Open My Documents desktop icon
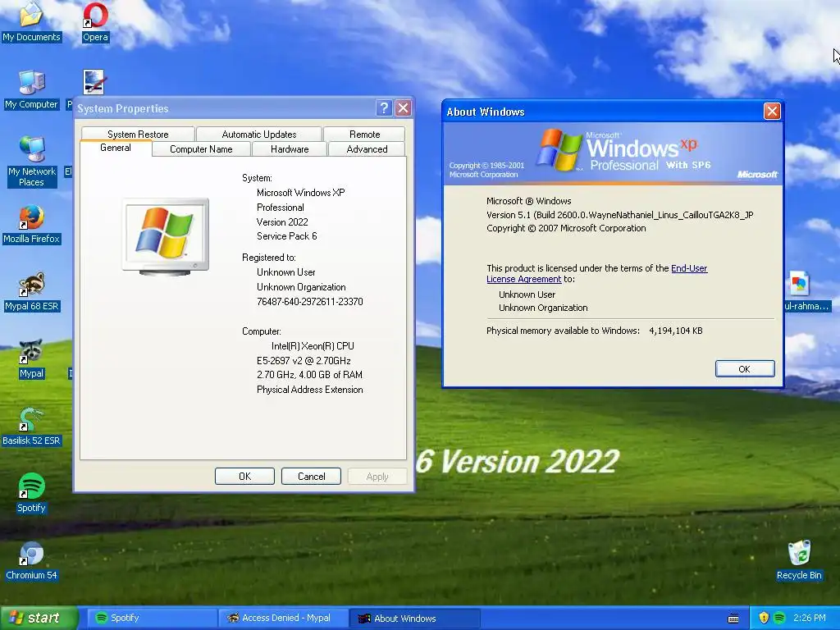 click(31, 22)
